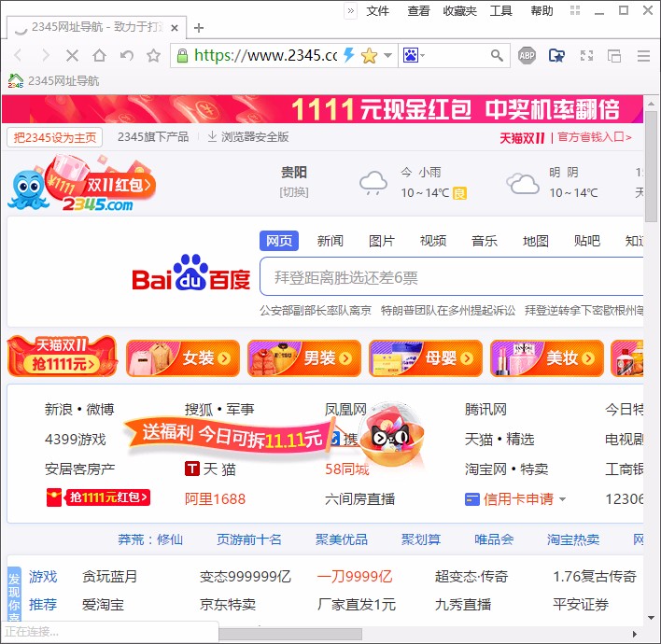The height and width of the screenshot is (644, 661).
Task: Click the 母婴 shopping banner
Action: point(426,358)
